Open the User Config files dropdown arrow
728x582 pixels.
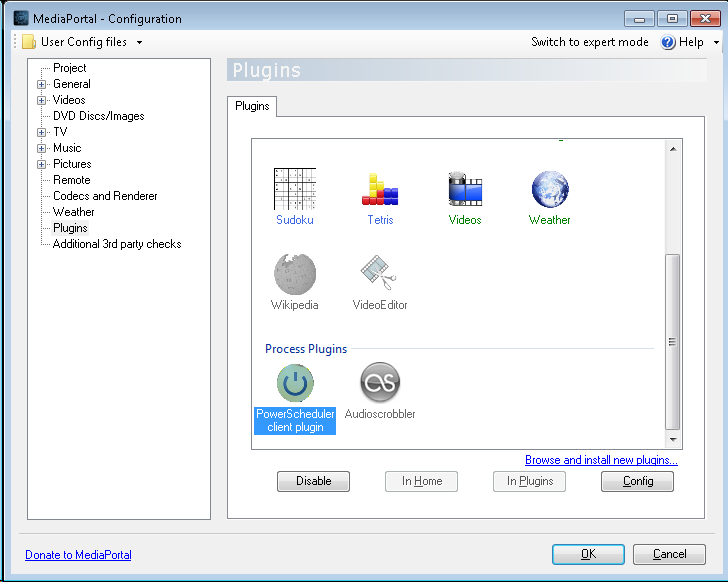pyautogui.click(x=139, y=43)
